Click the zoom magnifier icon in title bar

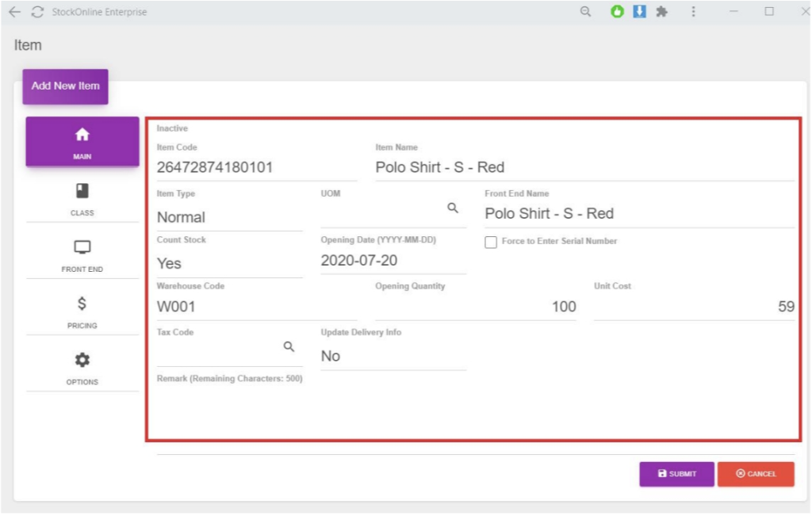(x=586, y=12)
